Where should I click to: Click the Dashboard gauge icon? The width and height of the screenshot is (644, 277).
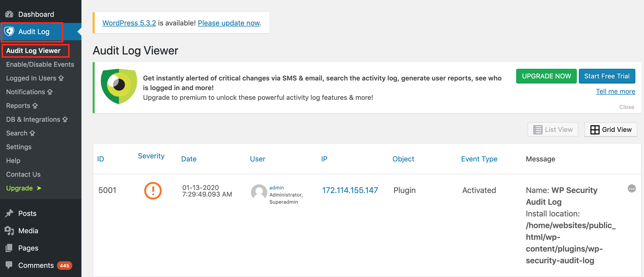tap(9, 14)
